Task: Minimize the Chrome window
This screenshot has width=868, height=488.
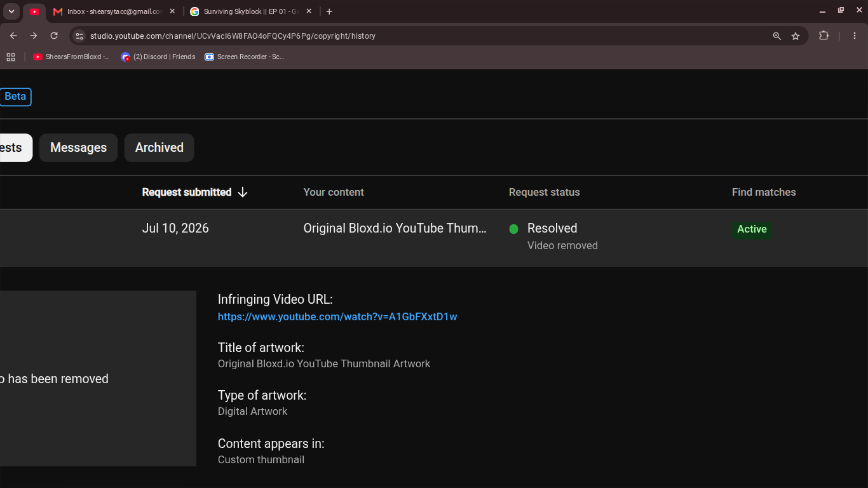Action: 822,11
